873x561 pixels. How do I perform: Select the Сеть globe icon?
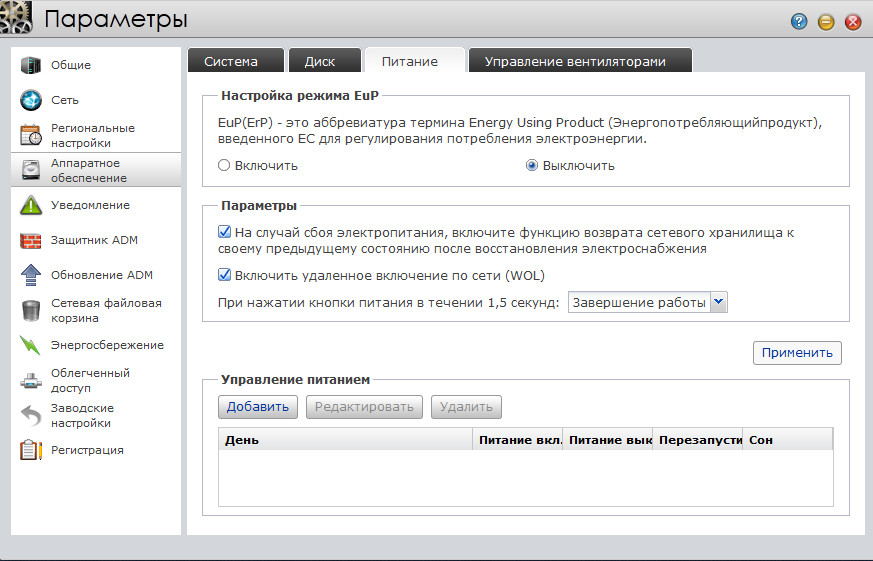[x=30, y=101]
